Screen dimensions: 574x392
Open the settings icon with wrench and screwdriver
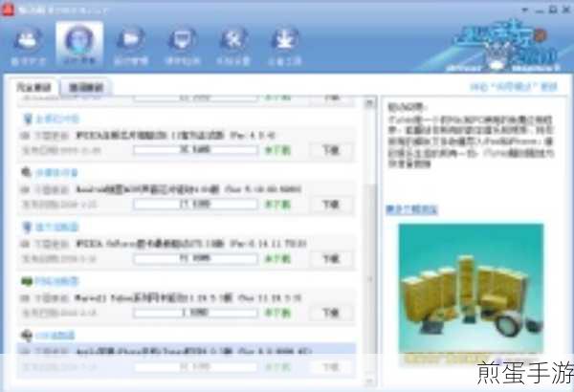pos(233,46)
